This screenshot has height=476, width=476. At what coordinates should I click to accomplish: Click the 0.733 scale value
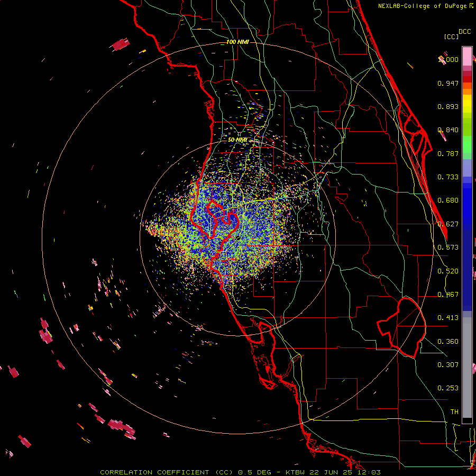pos(448,177)
